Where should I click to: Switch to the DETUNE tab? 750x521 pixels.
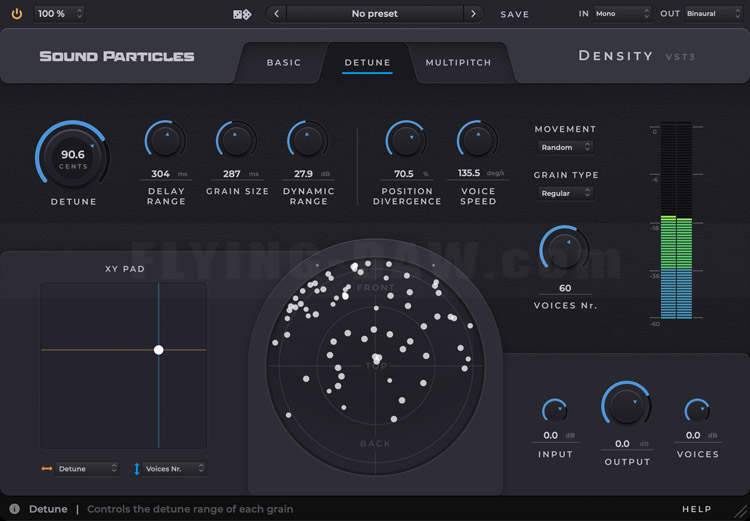[x=367, y=63]
